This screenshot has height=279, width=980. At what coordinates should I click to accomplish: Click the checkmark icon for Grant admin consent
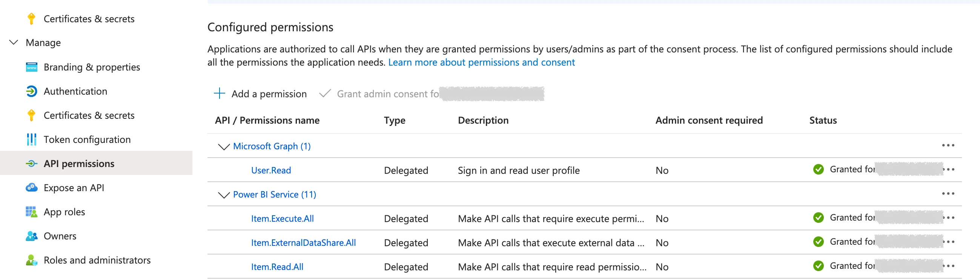coord(325,93)
